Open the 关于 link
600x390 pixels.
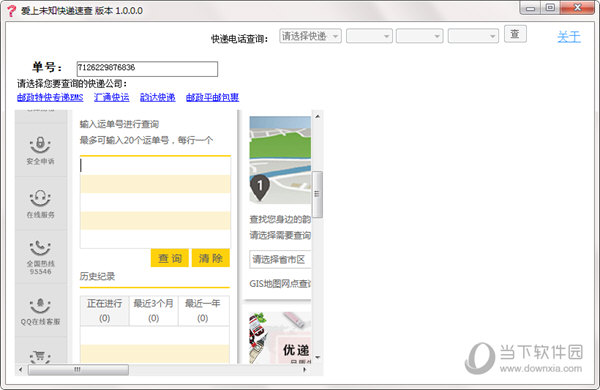(x=569, y=37)
